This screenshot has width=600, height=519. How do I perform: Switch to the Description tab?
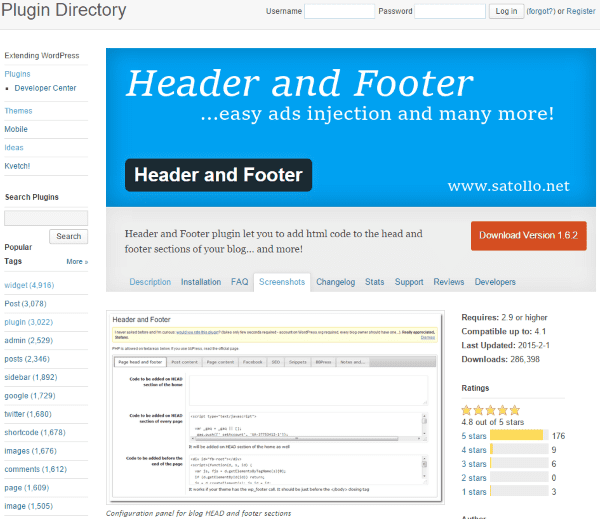[x=150, y=282]
